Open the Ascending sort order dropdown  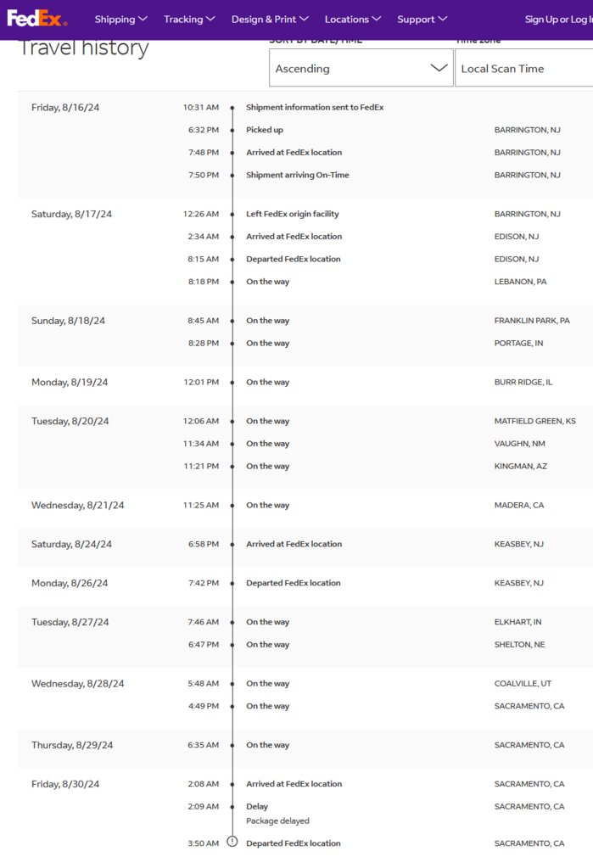point(361,68)
